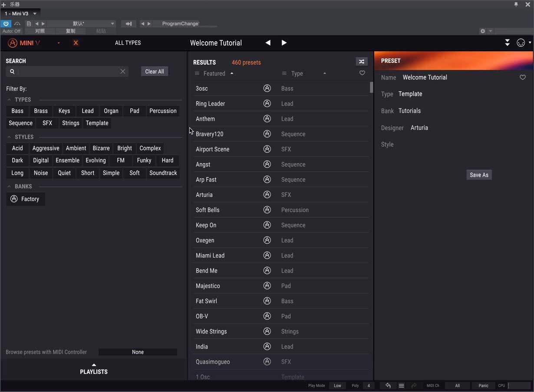Toggle the Percussion type filter
The image size is (534, 392).
[x=163, y=111]
